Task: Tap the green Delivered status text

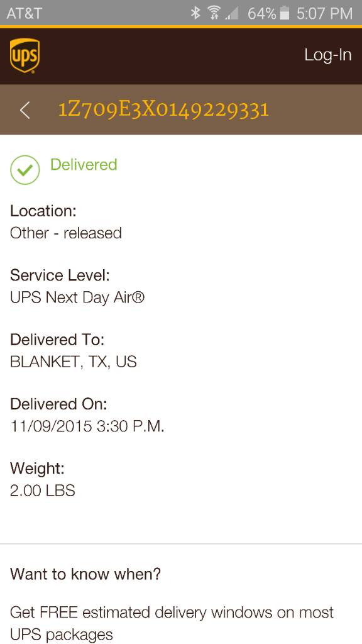Action: [84, 165]
